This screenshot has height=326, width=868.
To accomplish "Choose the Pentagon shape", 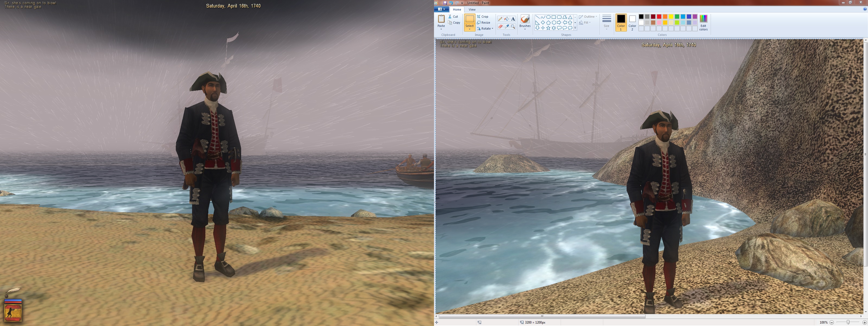I will (x=548, y=23).
